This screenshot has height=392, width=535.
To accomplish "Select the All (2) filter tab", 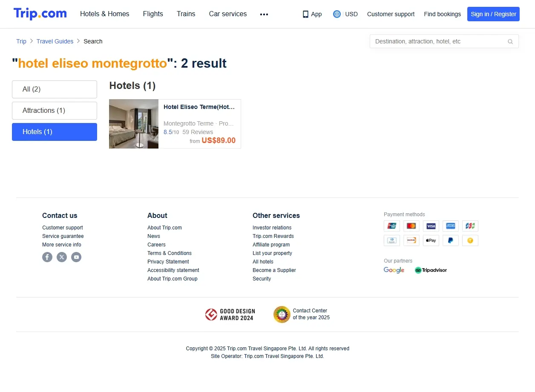I will pyautogui.click(x=55, y=89).
